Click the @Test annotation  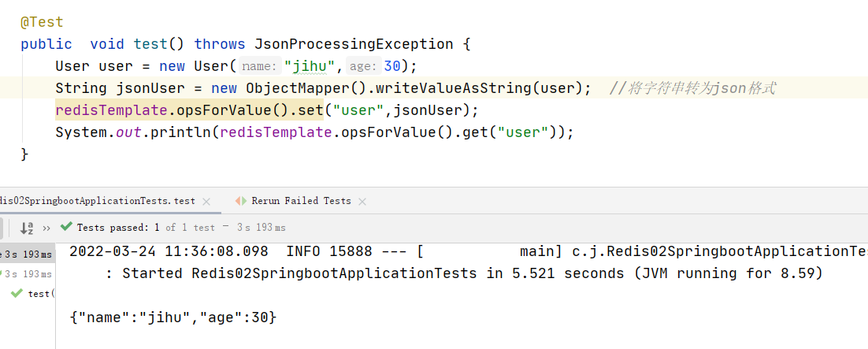(42, 22)
